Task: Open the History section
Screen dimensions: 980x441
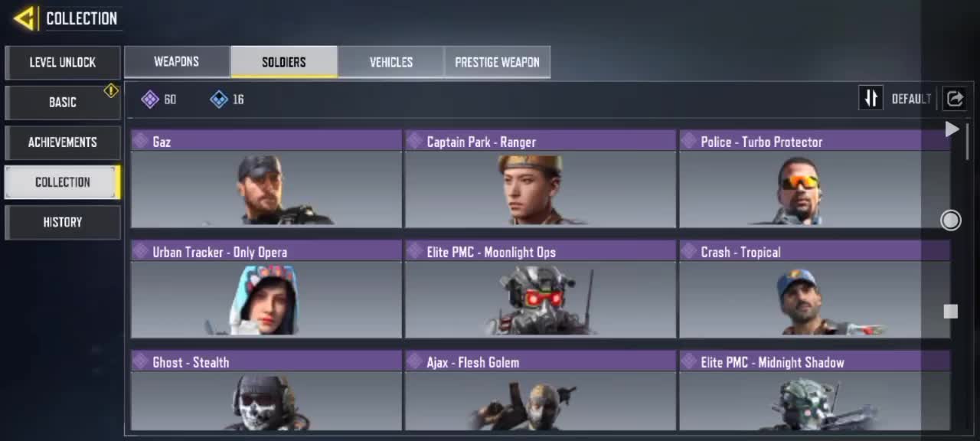Action: (x=63, y=222)
